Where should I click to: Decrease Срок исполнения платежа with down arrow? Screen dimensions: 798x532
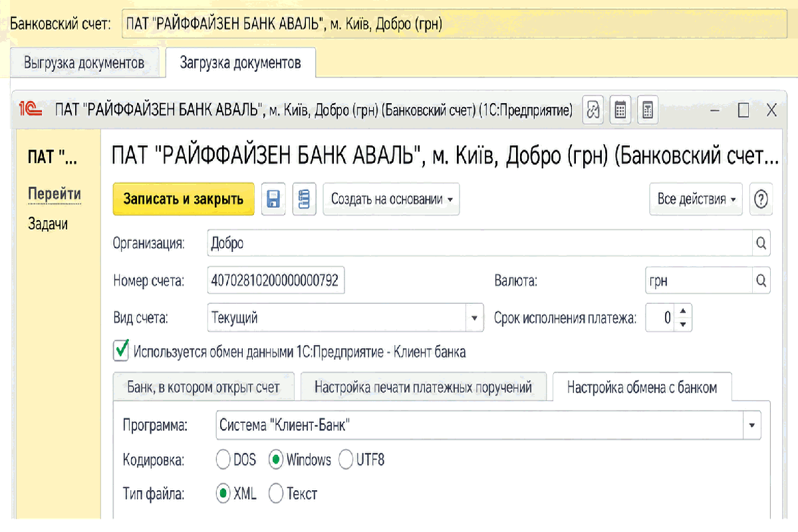click(683, 325)
